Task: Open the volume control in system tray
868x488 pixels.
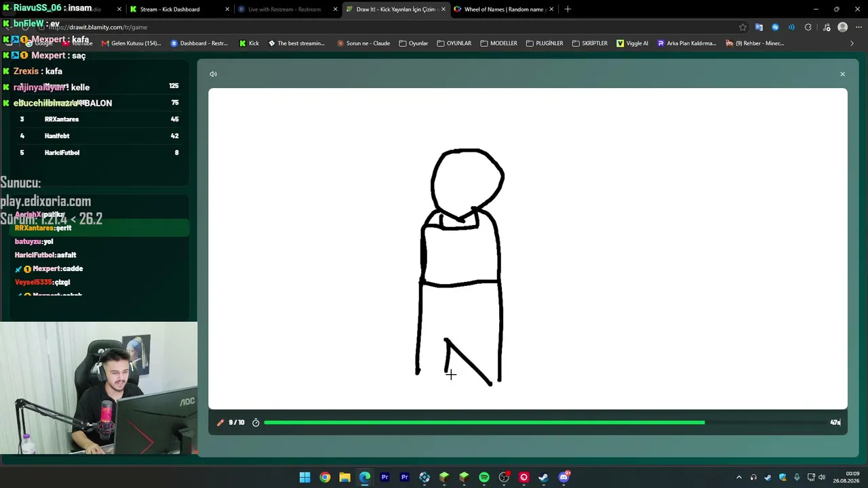Action: [x=821, y=477]
